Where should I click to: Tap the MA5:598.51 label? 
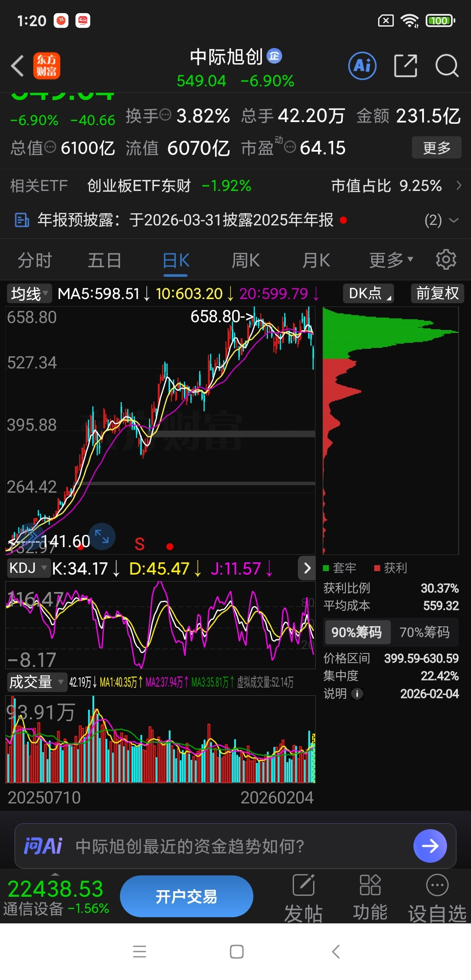click(x=99, y=293)
